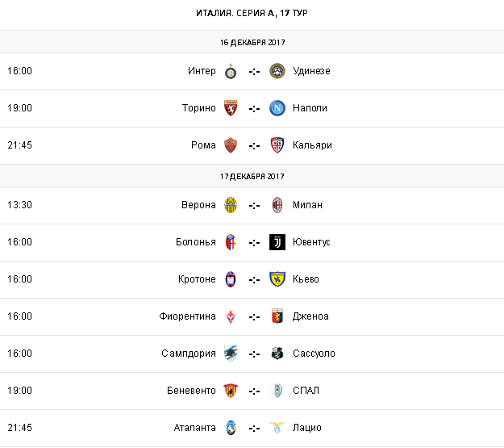
Task: Click the Benevento club crest icon
Action: [231, 391]
